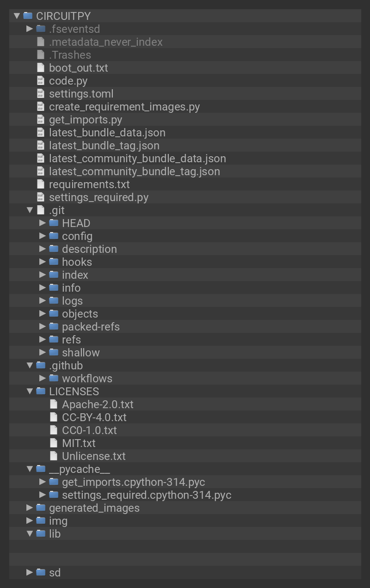The width and height of the screenshot is (370, 588).
Task: Select the Apache-2.0.txt license file
Action: 98,404
